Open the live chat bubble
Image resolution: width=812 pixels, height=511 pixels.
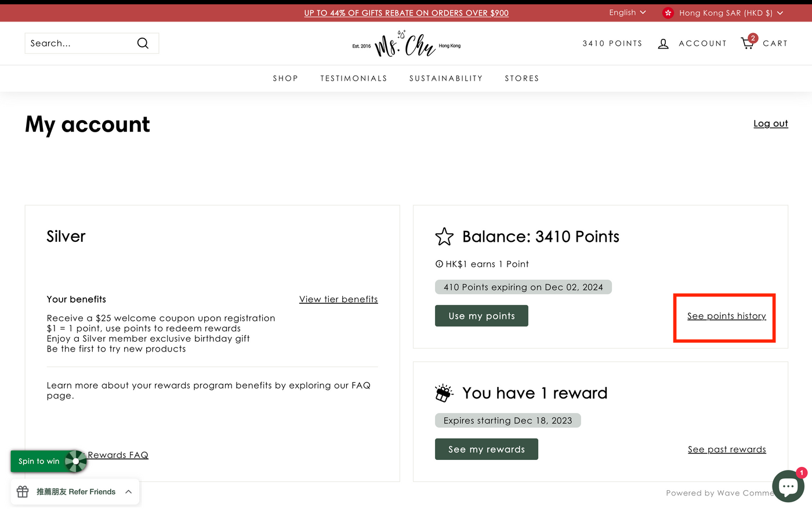[788, 485]
